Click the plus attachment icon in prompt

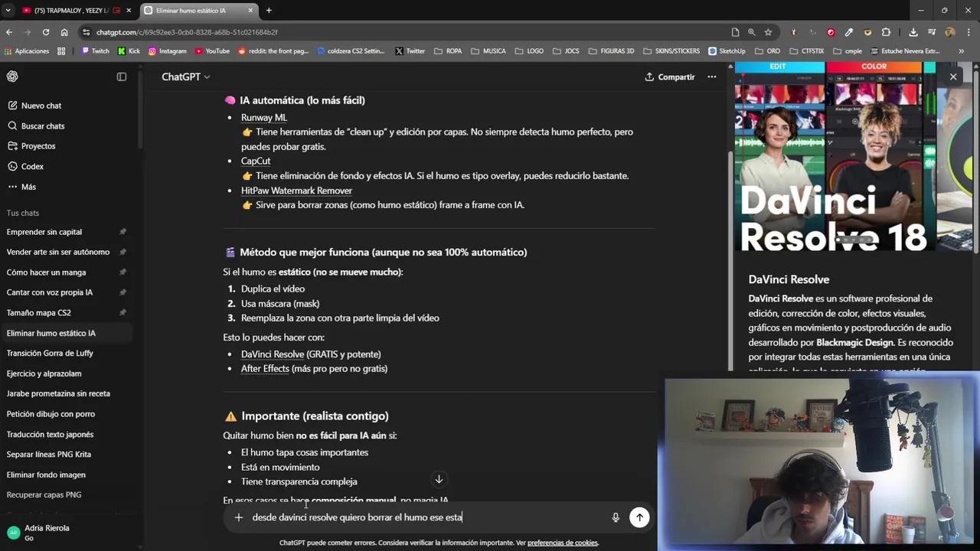(238, 517)
